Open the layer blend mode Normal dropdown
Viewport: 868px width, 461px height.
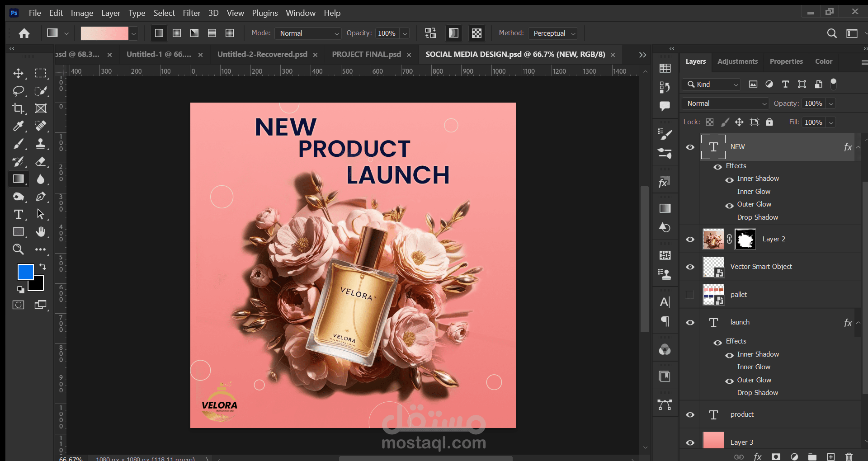(726, 103)
